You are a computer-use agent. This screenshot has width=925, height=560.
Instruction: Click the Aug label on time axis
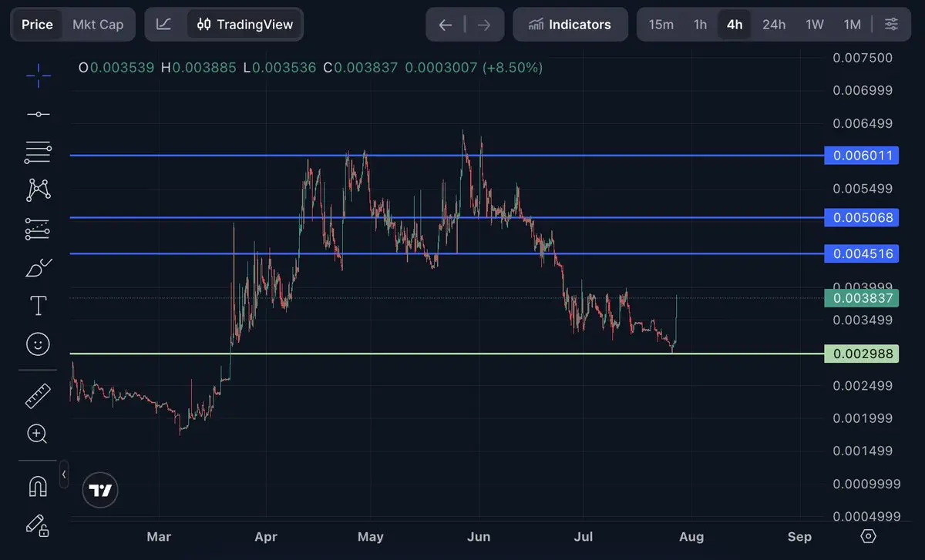(691, 536)
